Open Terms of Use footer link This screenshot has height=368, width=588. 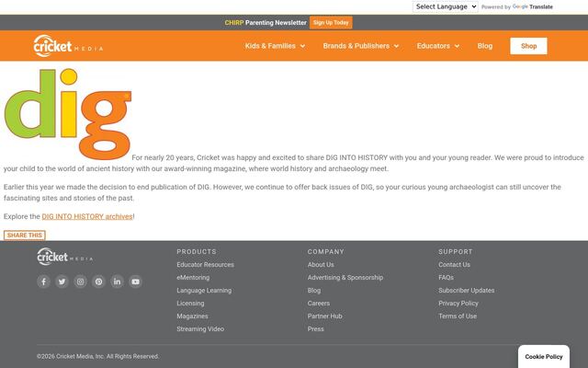coord(458,316)
